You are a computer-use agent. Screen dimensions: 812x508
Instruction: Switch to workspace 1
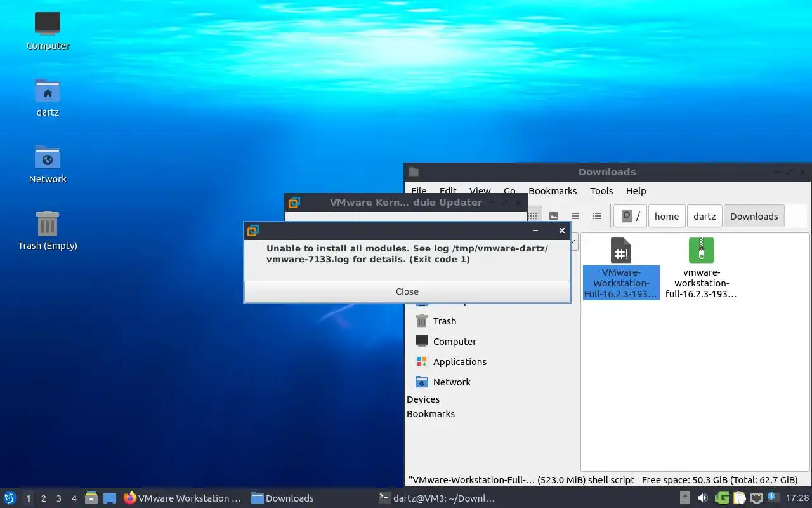coord(28,498)
